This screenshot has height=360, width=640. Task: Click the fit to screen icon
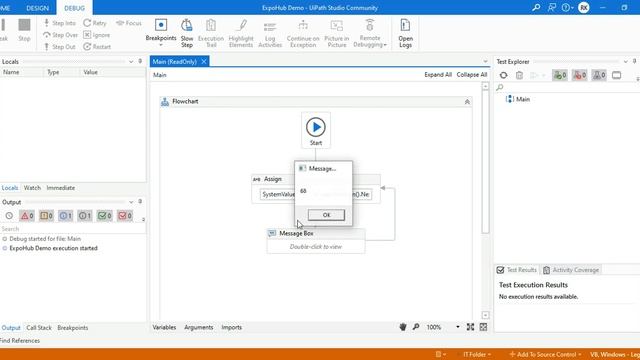pos(470,327)
